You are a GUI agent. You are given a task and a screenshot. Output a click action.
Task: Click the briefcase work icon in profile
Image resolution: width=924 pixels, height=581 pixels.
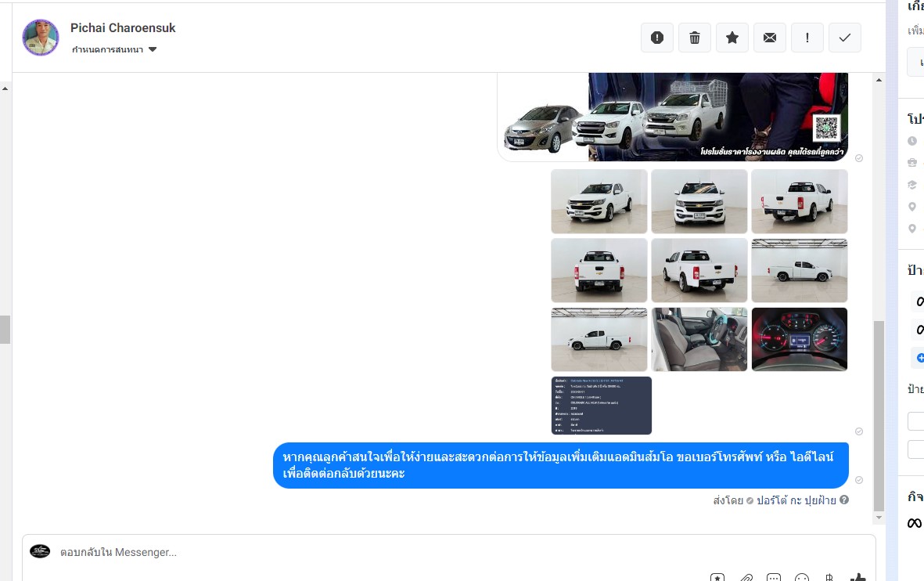[x=912, y=162]
